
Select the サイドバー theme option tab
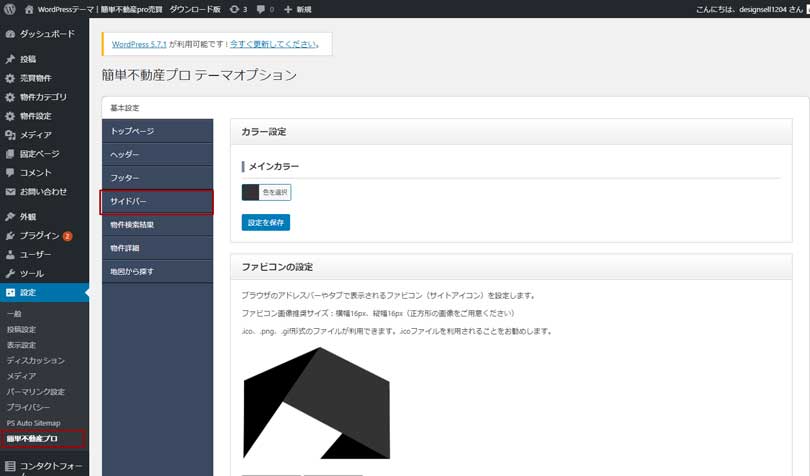(157, 202)
